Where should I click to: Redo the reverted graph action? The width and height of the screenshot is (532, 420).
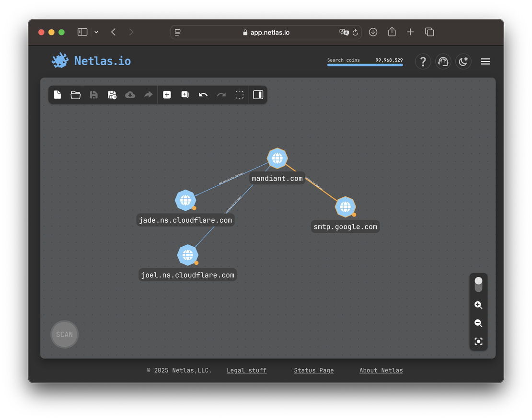[221, 94]
